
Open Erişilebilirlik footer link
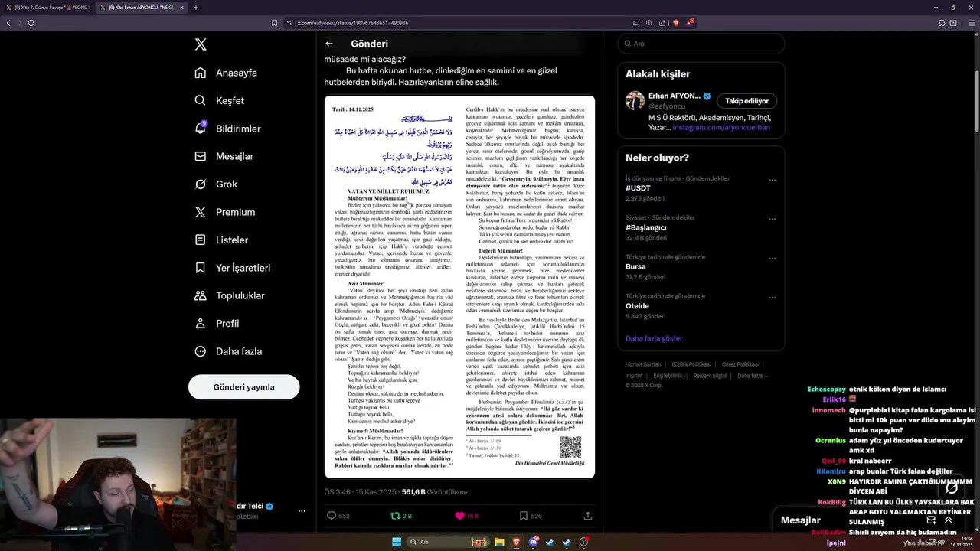tap(668, 376)
